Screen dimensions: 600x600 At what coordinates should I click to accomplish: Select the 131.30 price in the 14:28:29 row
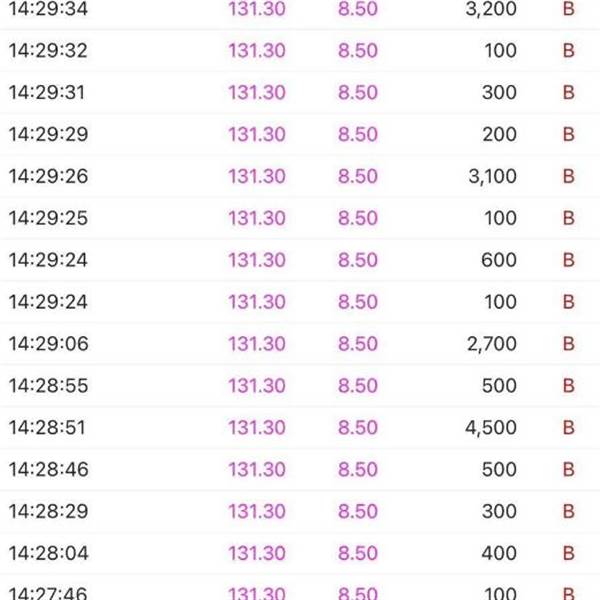tap(257, 513)
